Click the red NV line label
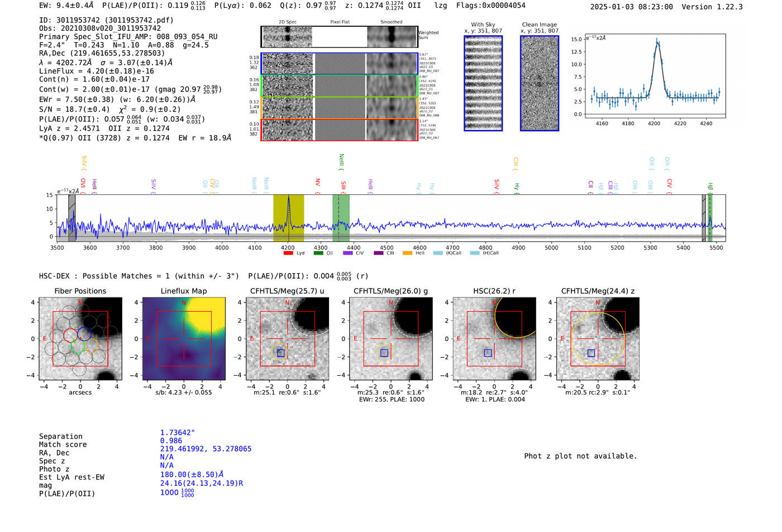The width and height of the screenshot is (782, 532). tap(317, 186)
